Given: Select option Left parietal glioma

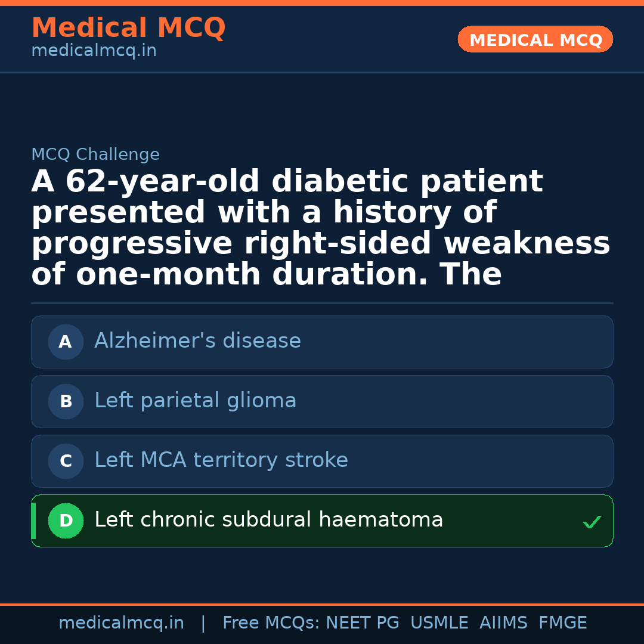Looking at the screenshot, I should (195, 401).
